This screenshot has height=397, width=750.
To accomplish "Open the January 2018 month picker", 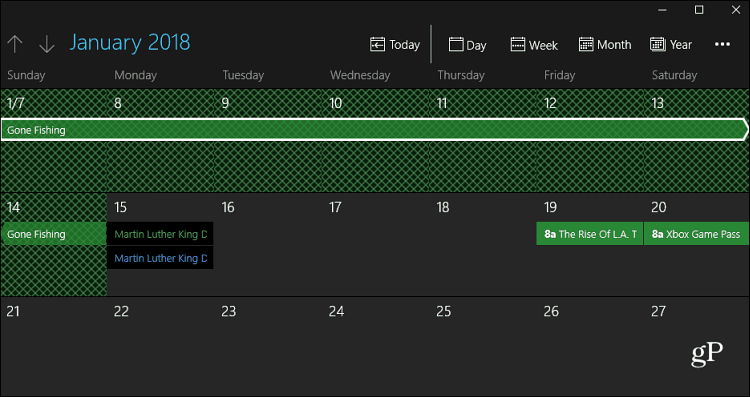I will 130,43.
